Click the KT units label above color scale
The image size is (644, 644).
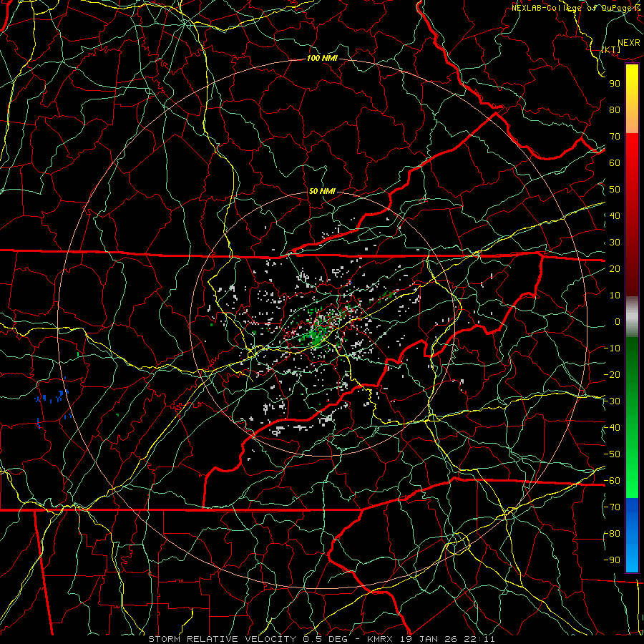611,49
